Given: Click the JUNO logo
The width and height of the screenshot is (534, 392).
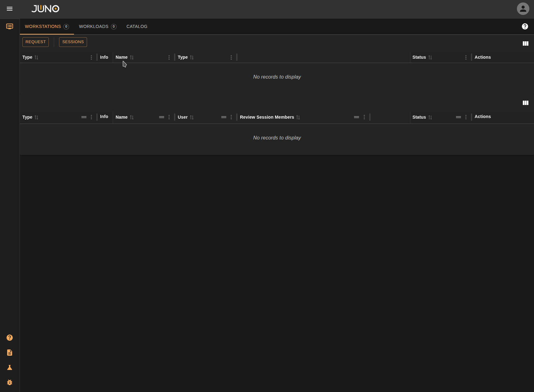Looking at the screenshot, I should pos(45,9).
